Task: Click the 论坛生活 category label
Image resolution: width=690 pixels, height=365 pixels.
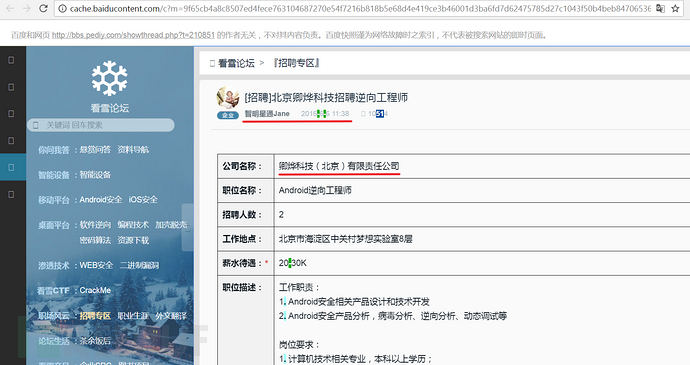Action: pos(54,341)
